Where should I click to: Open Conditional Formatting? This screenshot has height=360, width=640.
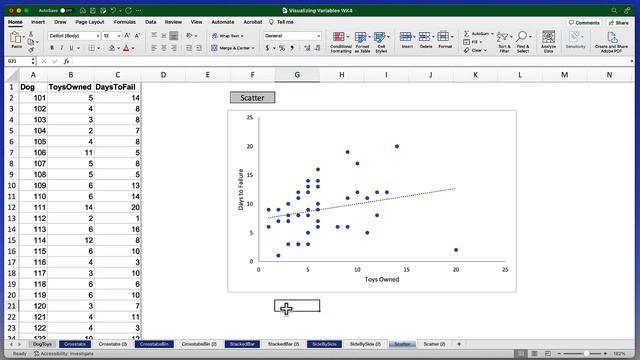pos(341,42)
